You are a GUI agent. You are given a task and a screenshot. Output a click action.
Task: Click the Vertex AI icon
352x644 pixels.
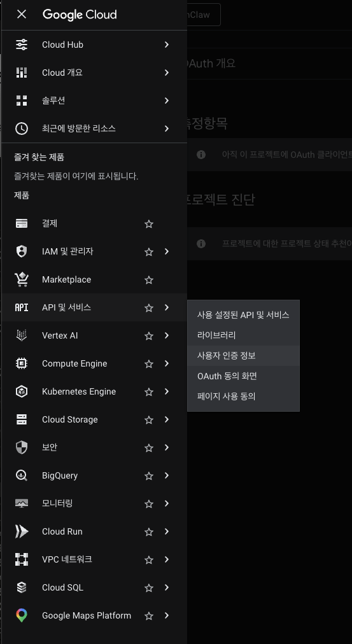(x=22, y=335)
